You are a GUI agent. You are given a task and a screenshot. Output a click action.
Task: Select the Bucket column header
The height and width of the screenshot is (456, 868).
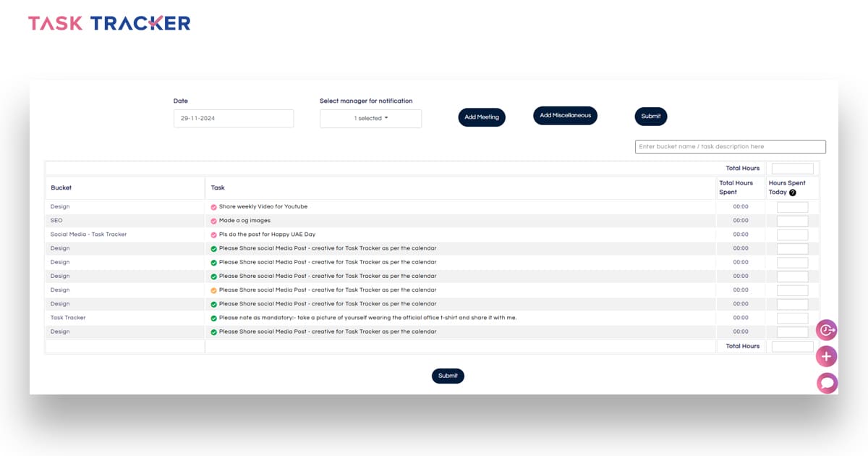coord(61,187)
